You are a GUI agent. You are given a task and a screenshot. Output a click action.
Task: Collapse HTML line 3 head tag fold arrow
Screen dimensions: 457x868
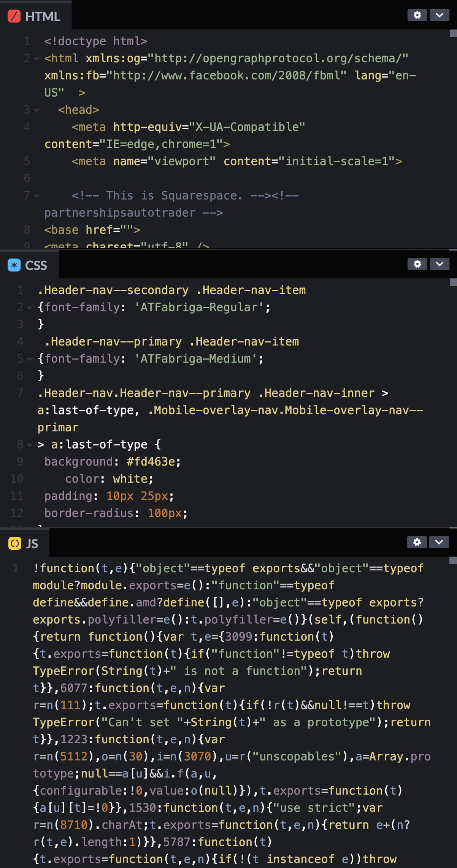(x=36, y=110)
